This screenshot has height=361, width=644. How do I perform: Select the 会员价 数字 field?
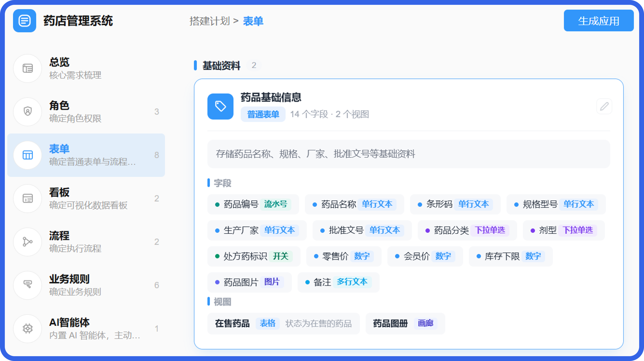pyautogui.click(x=425, y=256)
